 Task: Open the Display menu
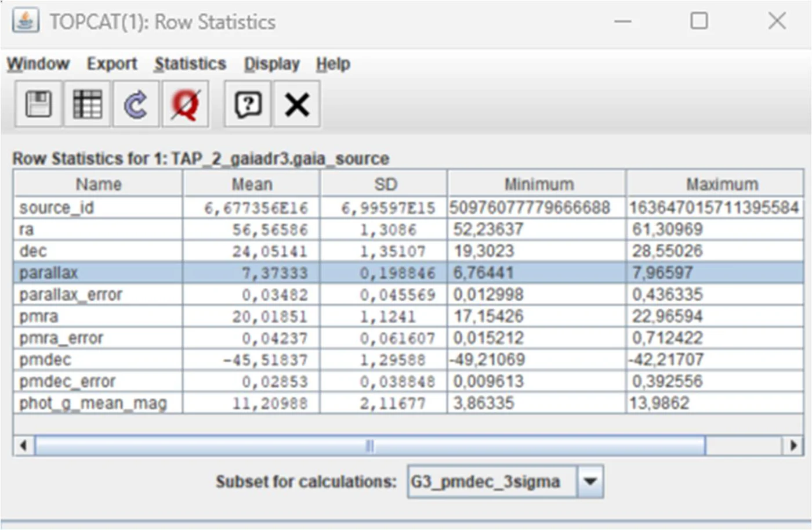tap(271, 63)
